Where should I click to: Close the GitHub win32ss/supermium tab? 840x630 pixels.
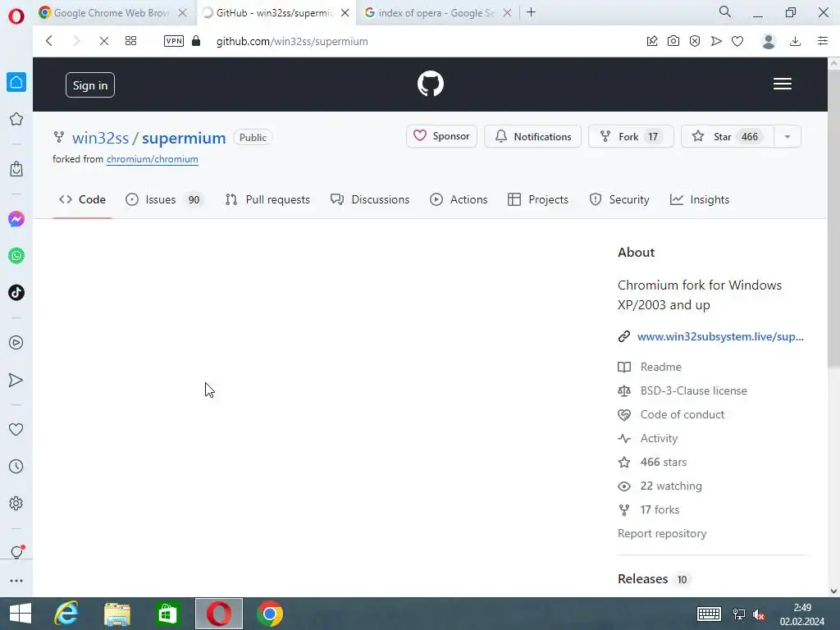click(x=345, y=13)
